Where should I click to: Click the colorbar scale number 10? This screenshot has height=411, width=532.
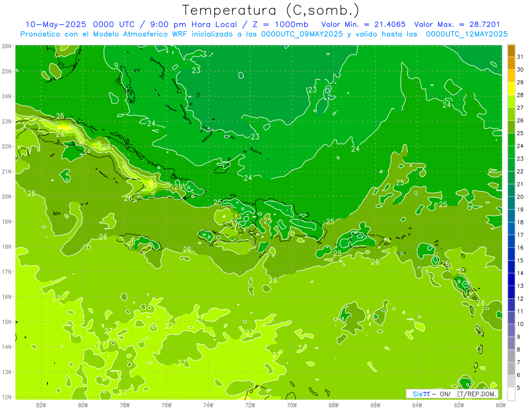[520, 324]
